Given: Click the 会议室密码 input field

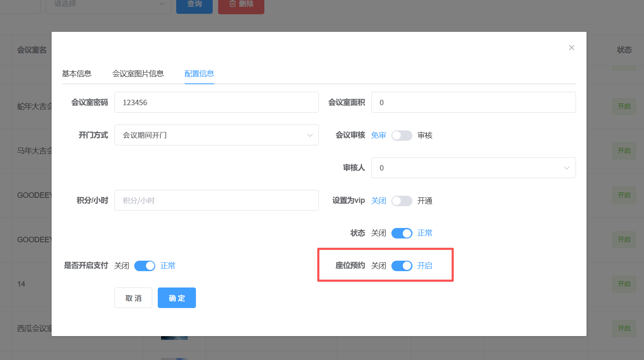Looking at the screenshot, I should click(x=216, y=102).
